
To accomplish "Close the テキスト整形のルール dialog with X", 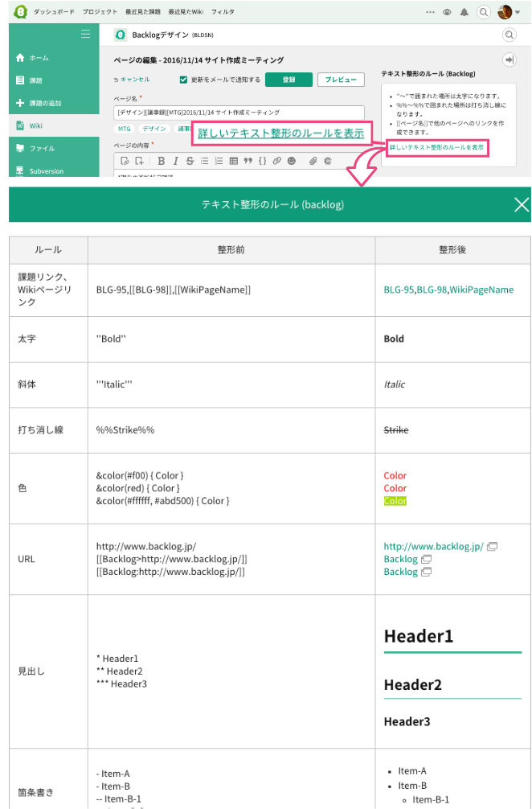I will (x=522, y=205).
